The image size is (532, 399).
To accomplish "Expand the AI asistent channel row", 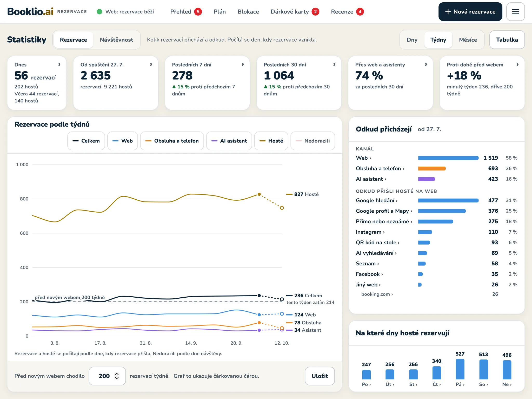I will pos(436,179).
